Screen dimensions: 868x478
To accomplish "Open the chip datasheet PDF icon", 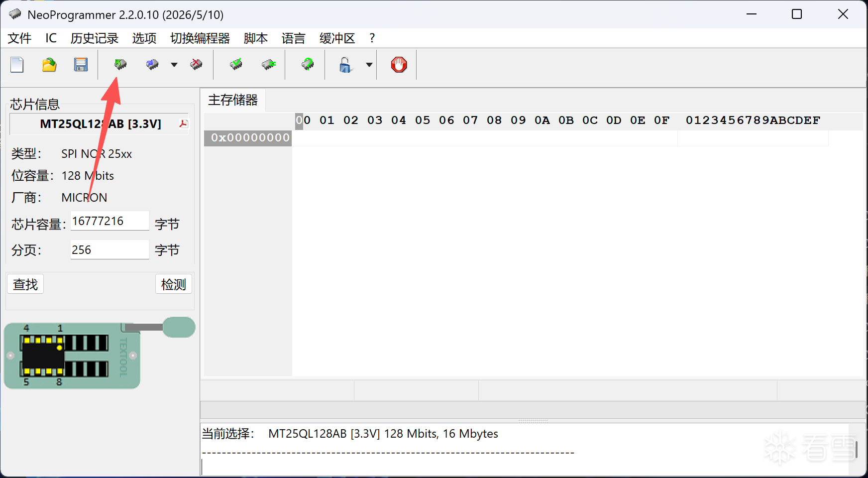I will [x=184, y=123].
